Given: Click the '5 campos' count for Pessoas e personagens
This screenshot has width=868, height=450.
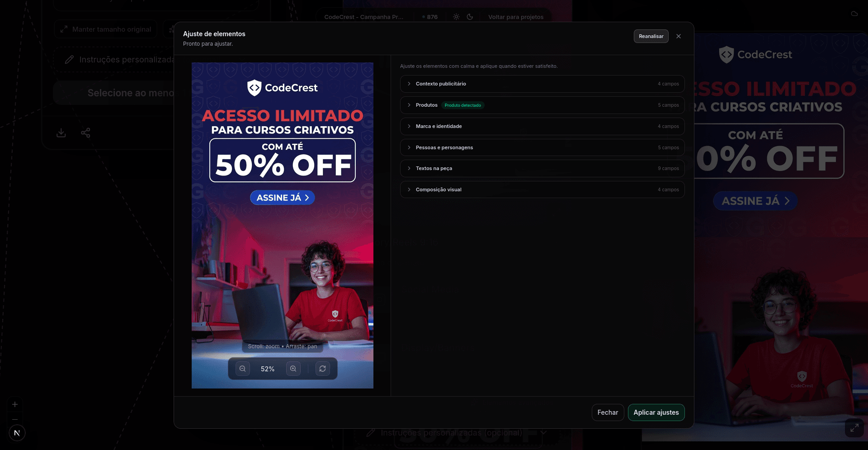Looking at the screenshot, I should (x=668, y=148).
